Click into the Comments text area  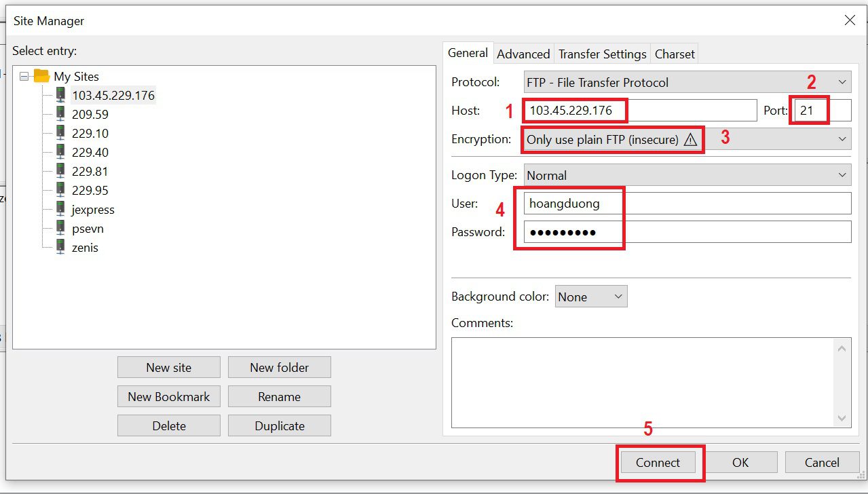642,382
